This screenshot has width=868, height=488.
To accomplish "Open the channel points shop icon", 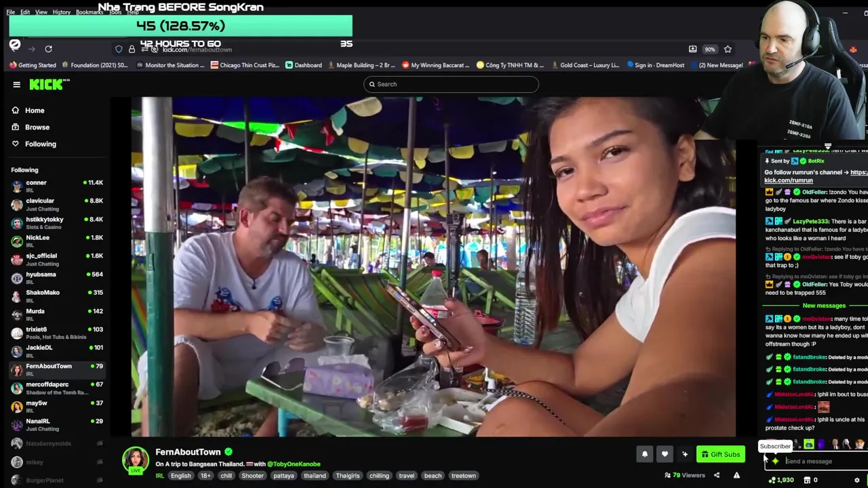I will (x=807, y=480).
